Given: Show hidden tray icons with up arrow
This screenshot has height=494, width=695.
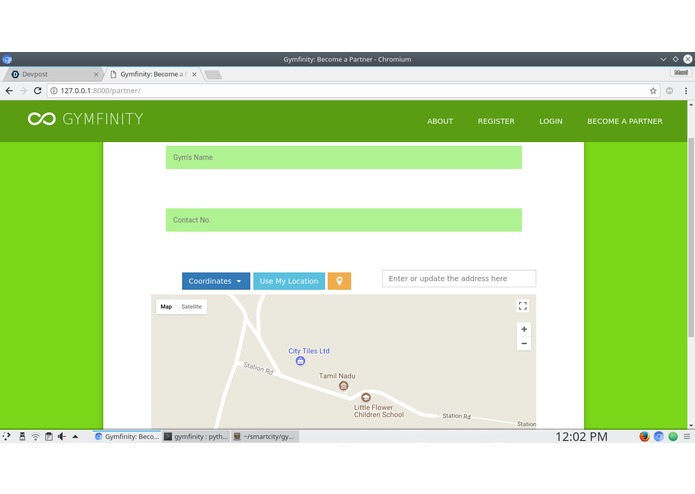Looking at the screenshot, I should click(x=75, y=436).
